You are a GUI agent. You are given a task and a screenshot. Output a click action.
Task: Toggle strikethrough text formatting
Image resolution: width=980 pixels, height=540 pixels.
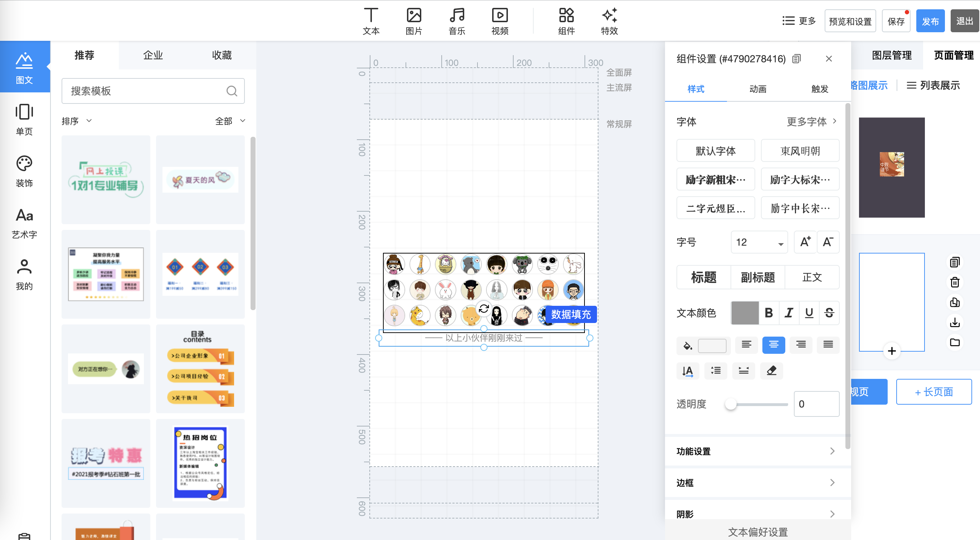point(829,313)
